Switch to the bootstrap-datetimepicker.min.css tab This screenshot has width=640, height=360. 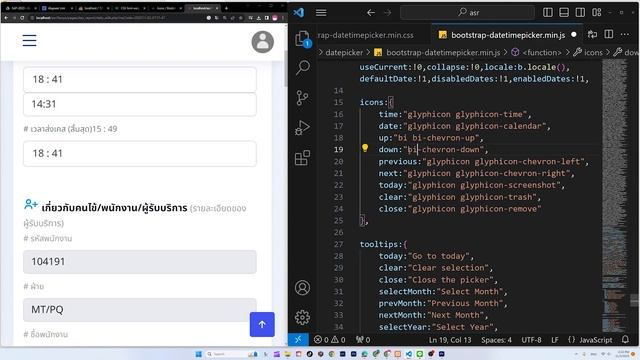[365, 35]
